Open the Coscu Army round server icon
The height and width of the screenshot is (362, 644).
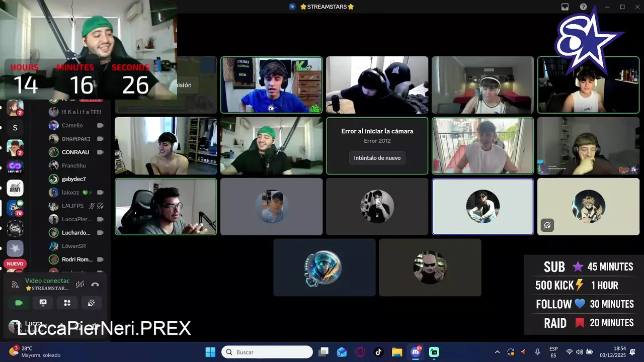point(15,228)
